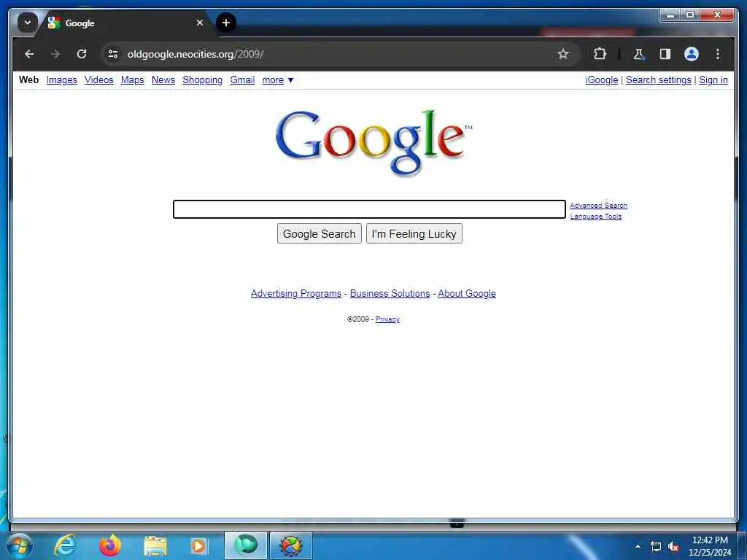Open the Extensions puzzle icon
The width and height of the screenshot is (747, 560).
pos(600,54)
